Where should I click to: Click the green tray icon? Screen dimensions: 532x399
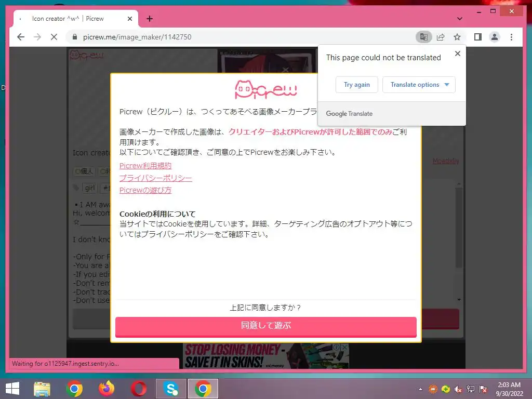445,389
